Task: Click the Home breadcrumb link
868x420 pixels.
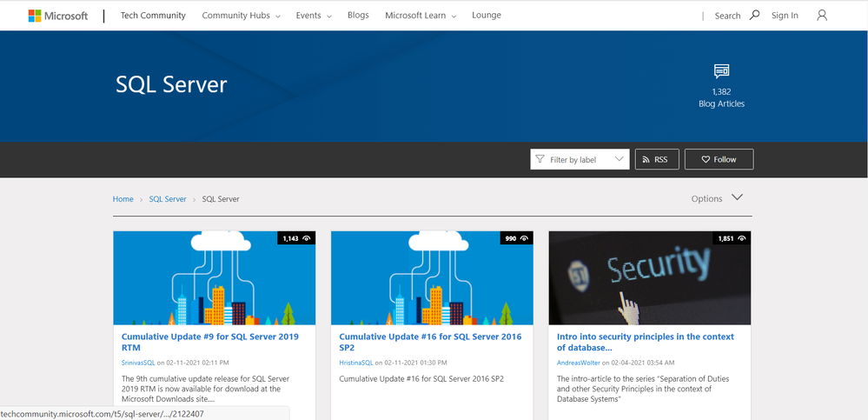Action: [x=123, y=199]
